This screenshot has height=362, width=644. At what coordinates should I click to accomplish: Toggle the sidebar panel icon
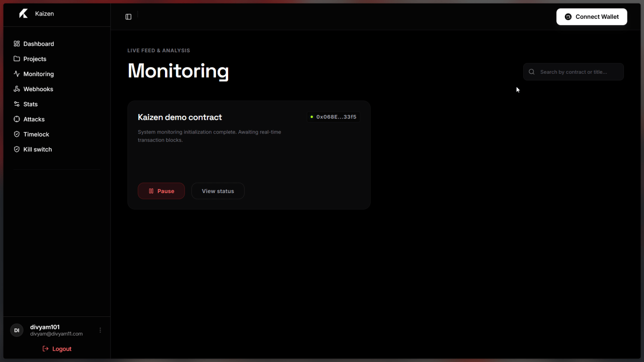coord(128,17)
